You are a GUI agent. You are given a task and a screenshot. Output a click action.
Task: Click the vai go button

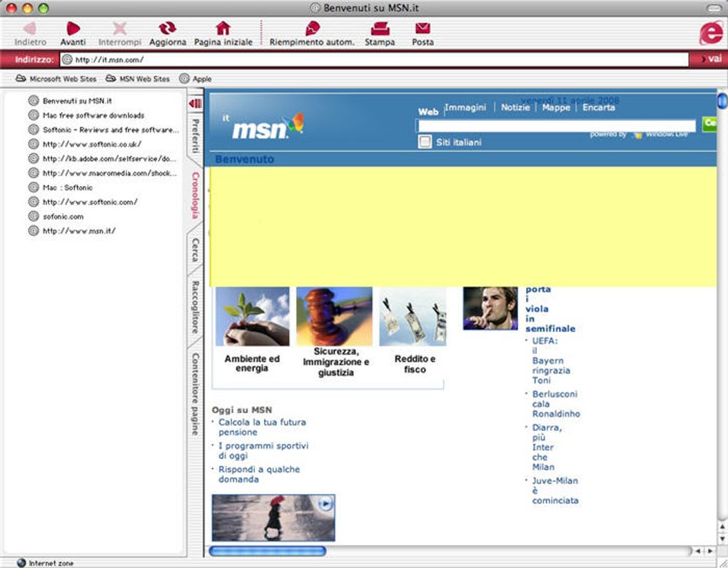(x=711, y=59)
